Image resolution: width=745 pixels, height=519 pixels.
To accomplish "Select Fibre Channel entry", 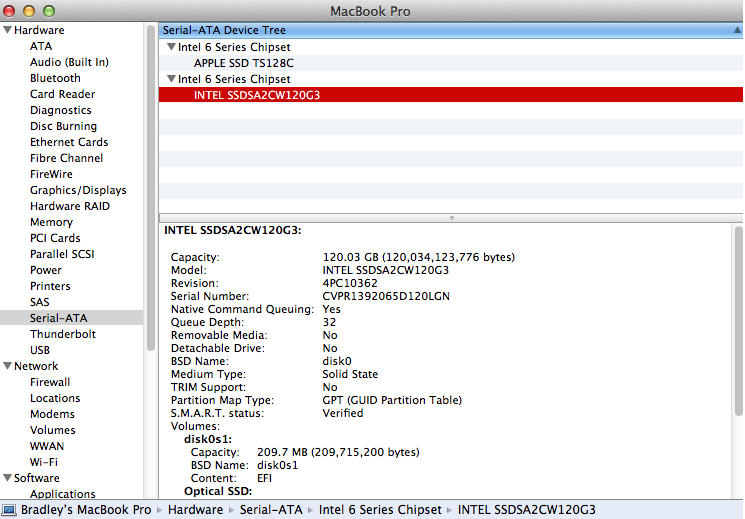I will click(x=67, y=158).
